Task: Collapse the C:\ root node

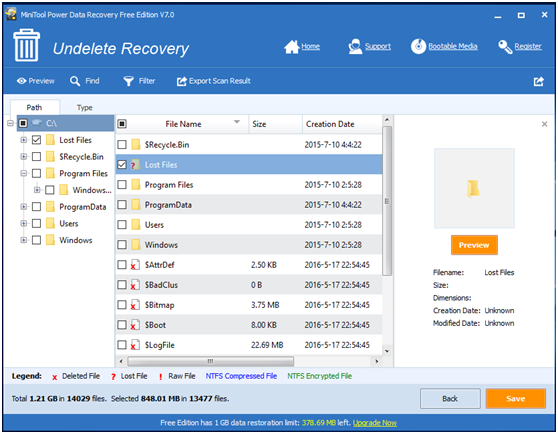Action: 10,123
